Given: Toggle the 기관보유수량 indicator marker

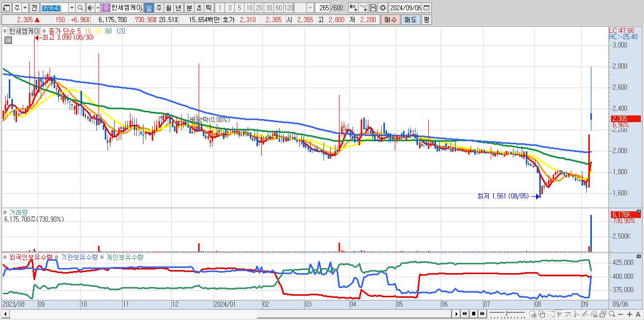Looking at the screenshot, I should click(x=57, y=257).
